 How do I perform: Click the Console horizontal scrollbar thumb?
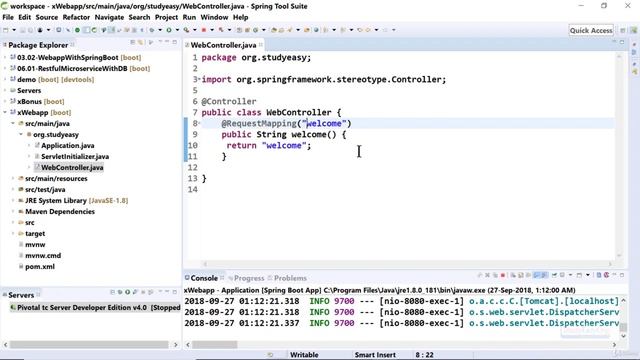coord(215,344)
